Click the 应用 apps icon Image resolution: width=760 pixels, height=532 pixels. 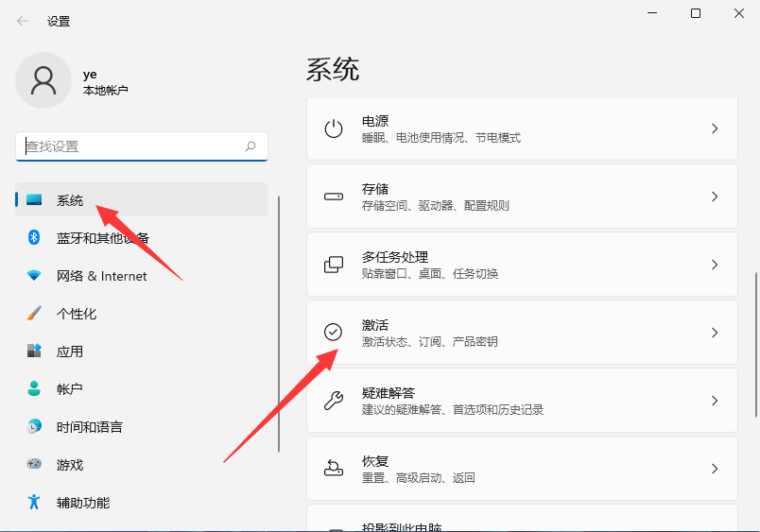pos(34,351)
